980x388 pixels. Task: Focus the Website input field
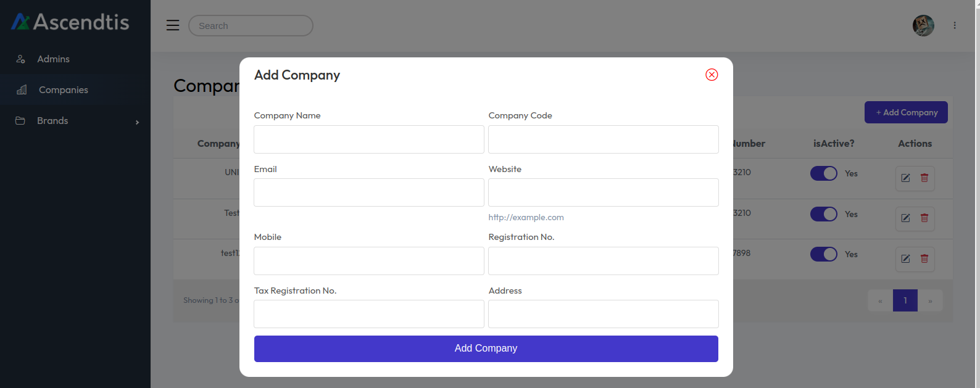coord(603,192)
